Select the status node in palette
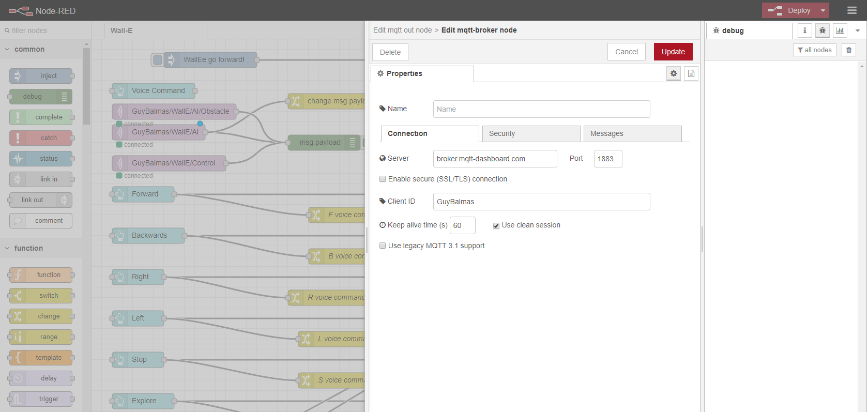Screen dimensions: 868x412 (x=41, y=159)
